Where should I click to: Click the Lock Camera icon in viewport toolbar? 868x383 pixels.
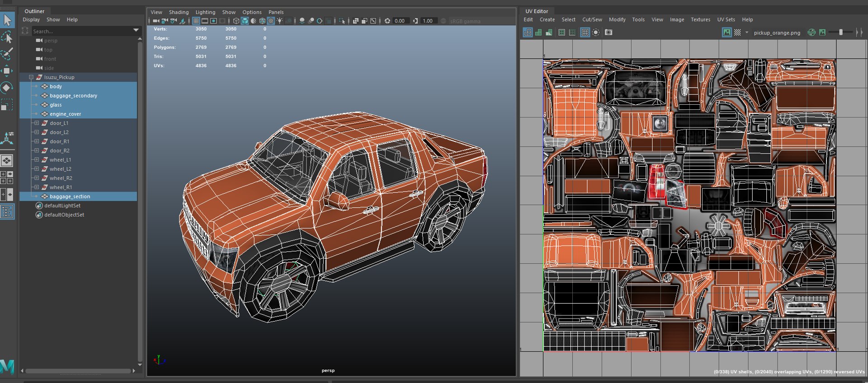[165, 21]
